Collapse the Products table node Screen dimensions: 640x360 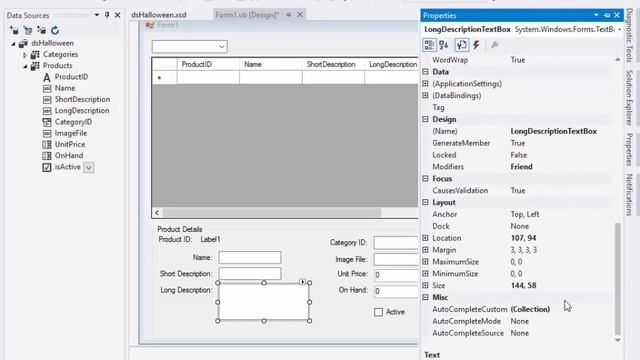coord(25,66)
